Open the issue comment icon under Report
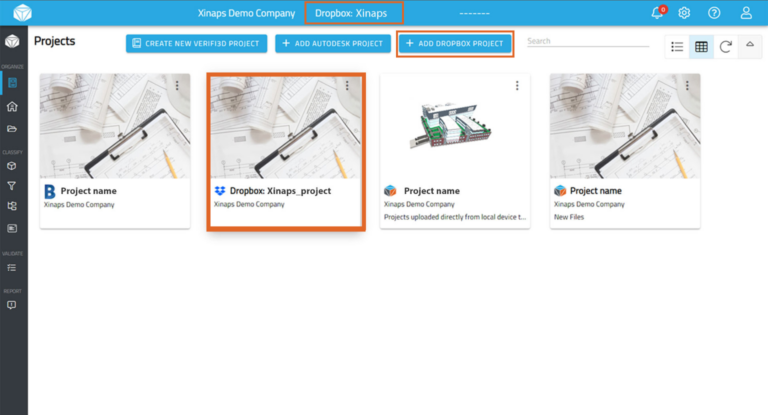This screenshot has height=415, width=768. 12,305
